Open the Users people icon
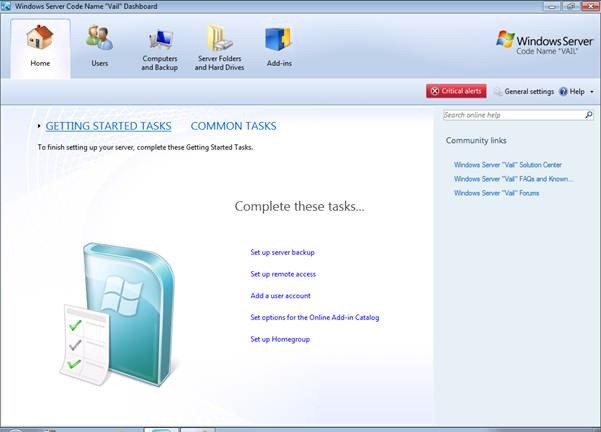This screenshot has width=601, height=432. [99, 38]
